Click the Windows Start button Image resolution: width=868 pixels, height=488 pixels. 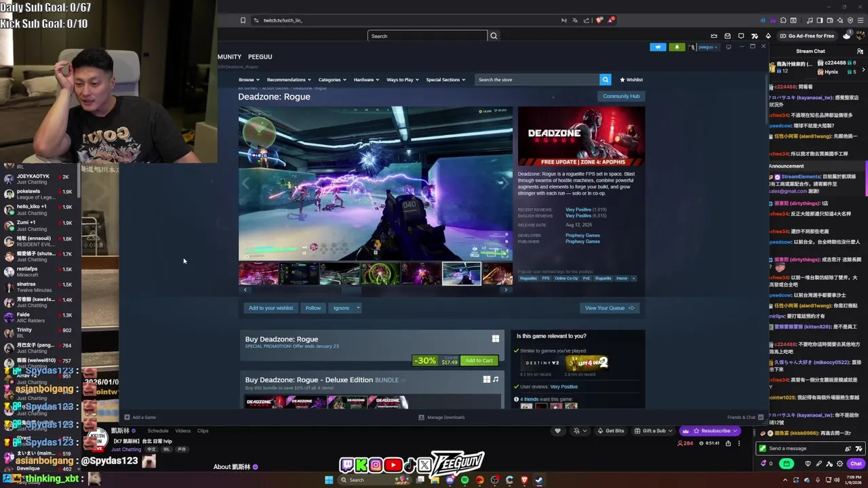(x=329, y=480)
